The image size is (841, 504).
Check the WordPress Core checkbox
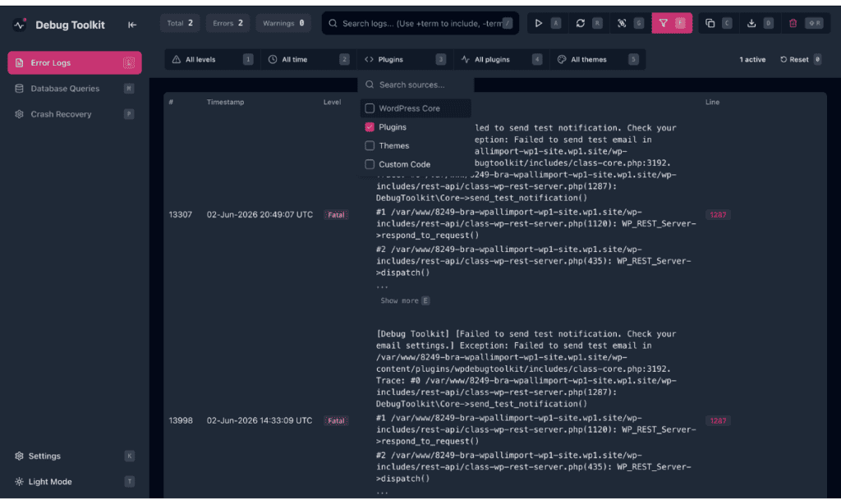[x=370, y=108]
